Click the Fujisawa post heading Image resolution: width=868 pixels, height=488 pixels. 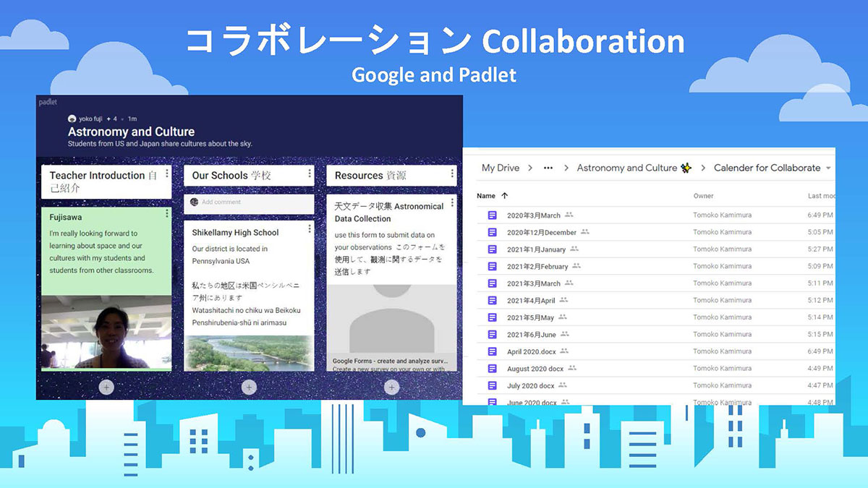[66, 217]
